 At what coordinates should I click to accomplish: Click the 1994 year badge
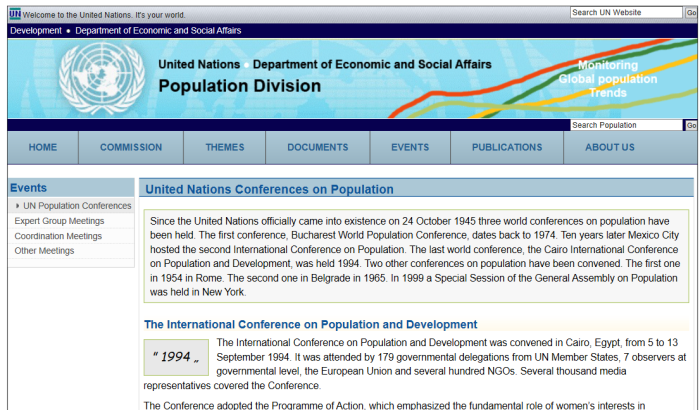coord(176,357)
